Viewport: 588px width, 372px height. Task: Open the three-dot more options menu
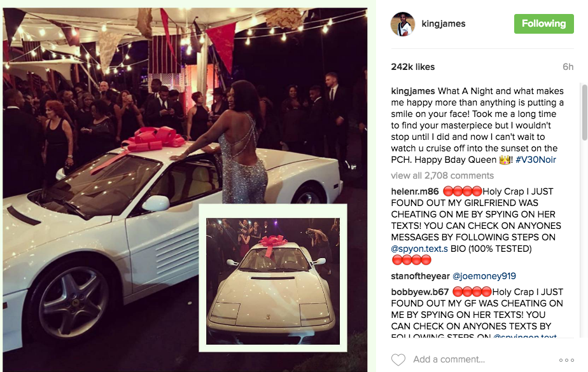pyautogui.click(x=566, y=360)
